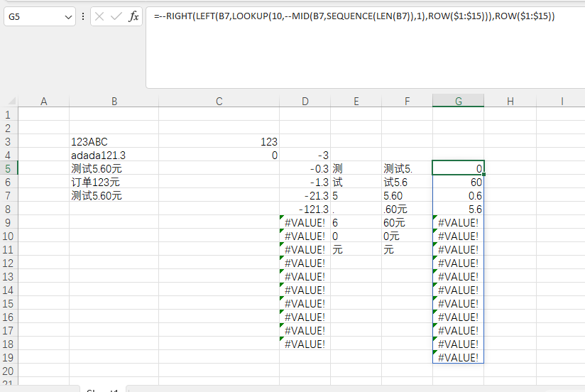Image resolution: width=585 pixels, height=392 pixels.
Task: Select cell F10 containing 0元
Action: (407, 236)
